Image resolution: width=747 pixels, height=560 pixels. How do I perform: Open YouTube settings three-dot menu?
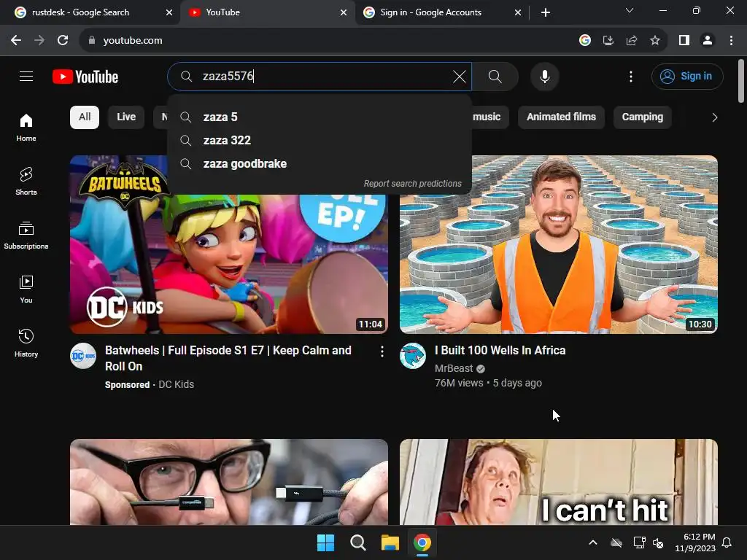pos(631,76)
